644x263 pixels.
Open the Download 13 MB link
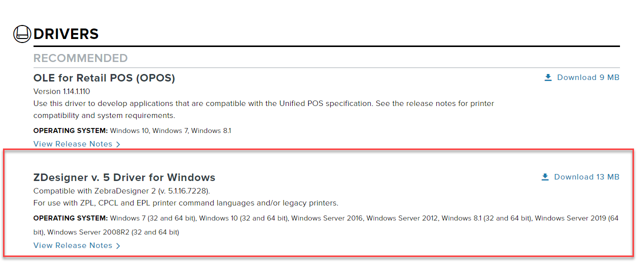[586, 177]
